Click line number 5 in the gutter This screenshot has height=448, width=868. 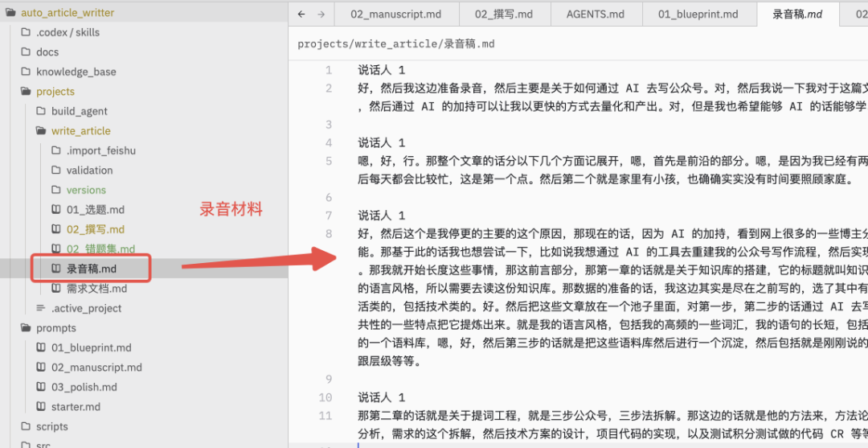pyautogui.click(x=329, y=161)
